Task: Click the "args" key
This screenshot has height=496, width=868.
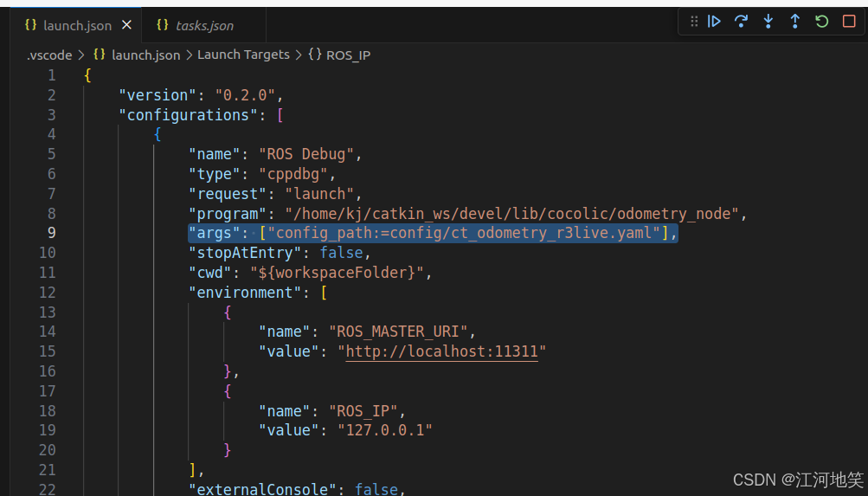Action: click(215, 233)
